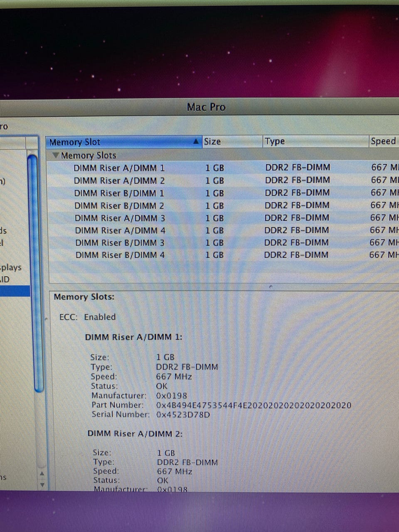Click DDR2 FB-DIMM type cell for Riser A/DIMM 1
Viewport: 399px width, 532px height.
(x=298, y=167)
